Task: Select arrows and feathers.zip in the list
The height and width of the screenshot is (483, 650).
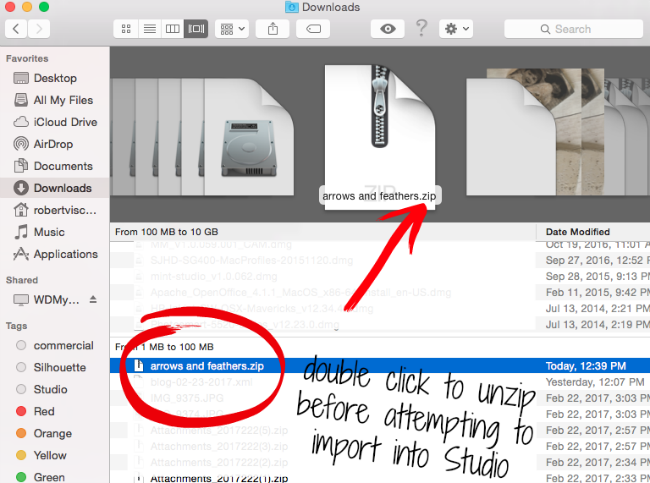Action: 207,366
